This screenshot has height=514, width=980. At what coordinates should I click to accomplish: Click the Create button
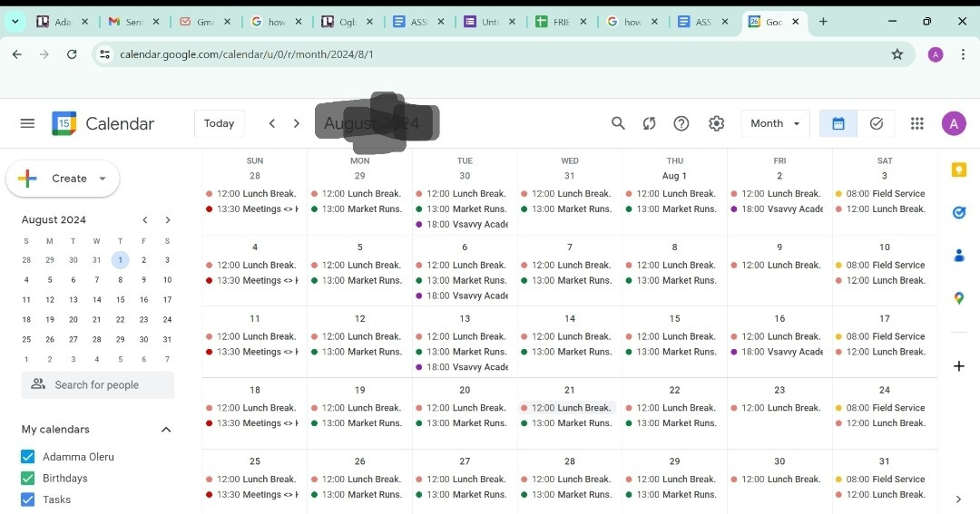click(x=63, y=179)
